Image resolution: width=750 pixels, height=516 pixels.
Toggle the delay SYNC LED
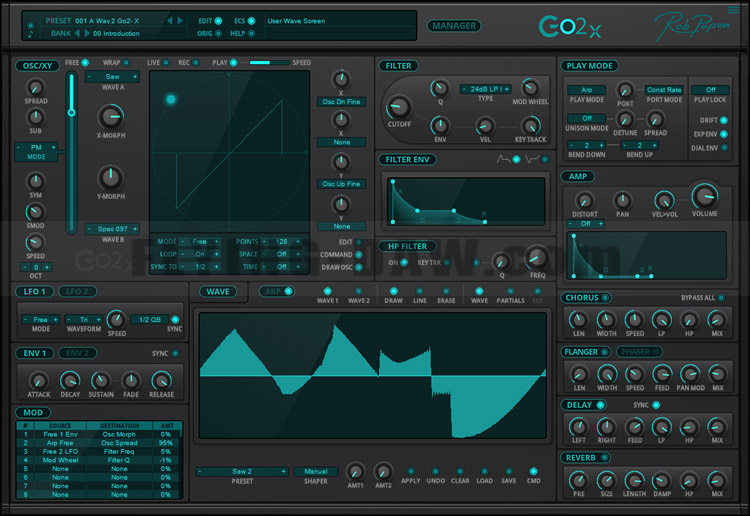tap(656, 405)
